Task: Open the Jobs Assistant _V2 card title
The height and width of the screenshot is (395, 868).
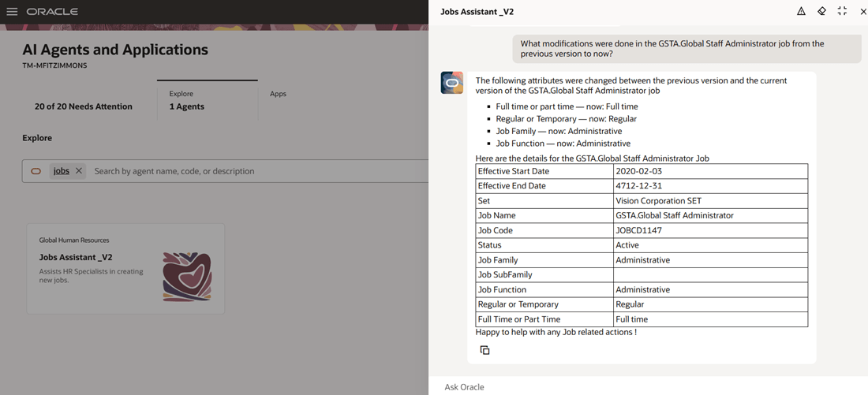Action: pos(76,257)
